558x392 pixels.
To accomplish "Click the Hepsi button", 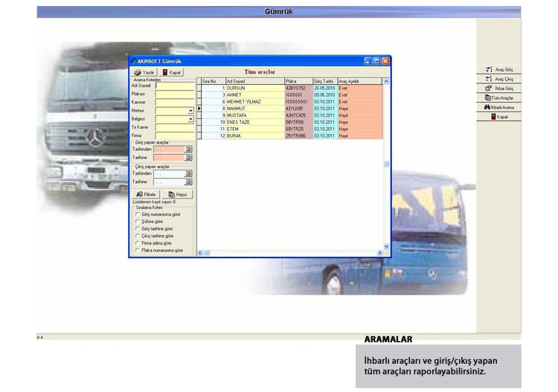I will click(176, 194).
